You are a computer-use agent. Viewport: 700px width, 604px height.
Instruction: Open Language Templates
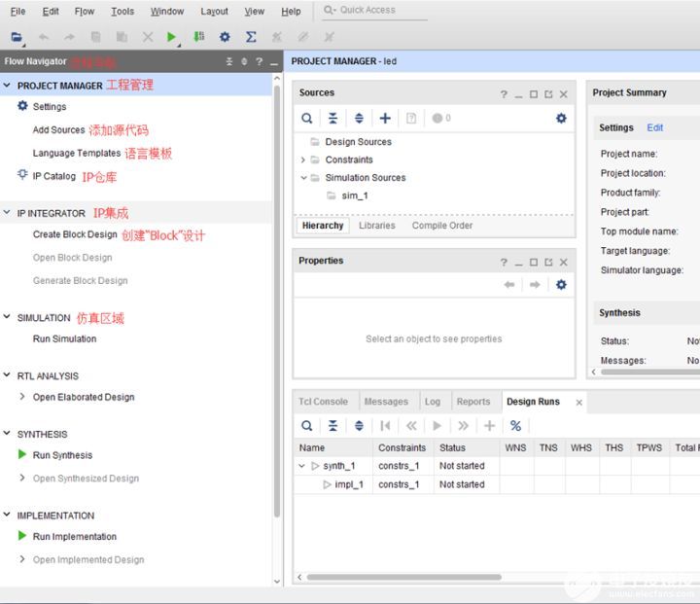[77, 154]
